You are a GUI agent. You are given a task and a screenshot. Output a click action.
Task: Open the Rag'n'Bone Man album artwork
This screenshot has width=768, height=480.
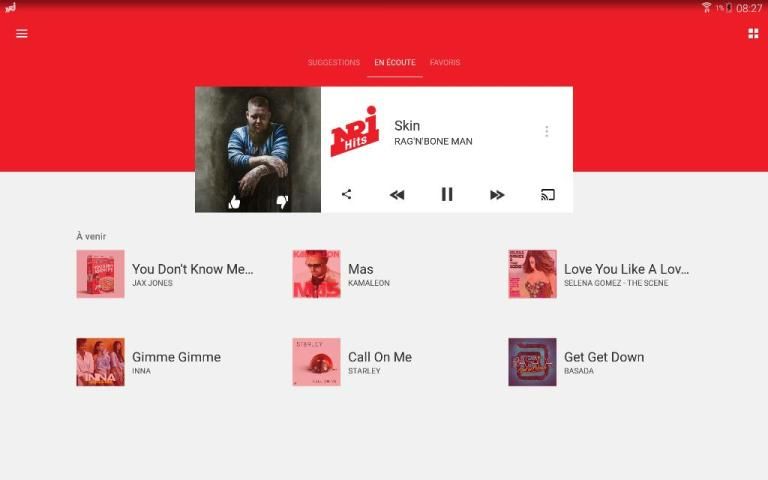pos(258,140)
